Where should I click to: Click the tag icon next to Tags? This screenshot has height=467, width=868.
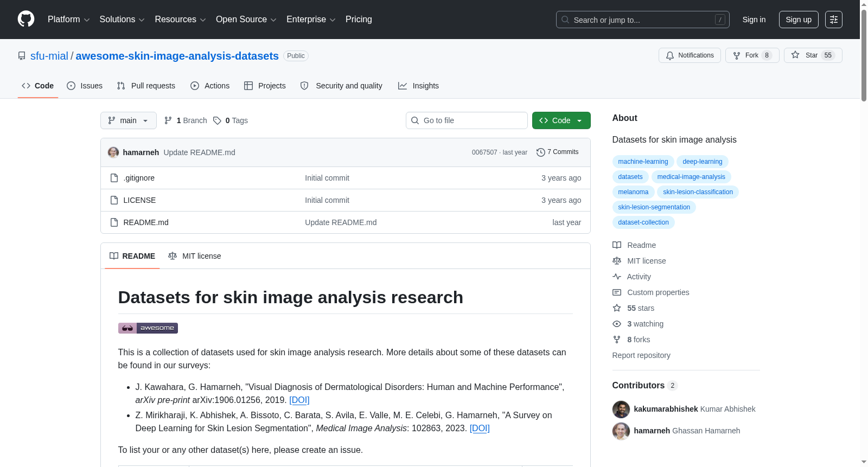pyautogui.click(x=217, y=120)
